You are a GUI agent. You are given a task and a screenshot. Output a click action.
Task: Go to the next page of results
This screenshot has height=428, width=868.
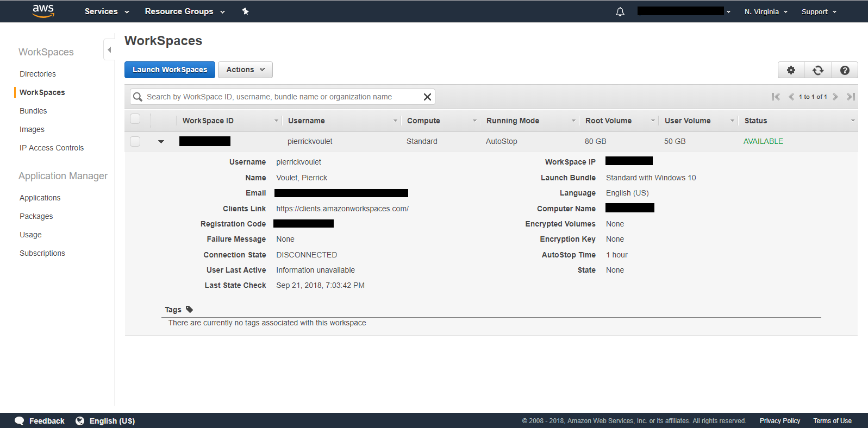(x=835, y=97)
